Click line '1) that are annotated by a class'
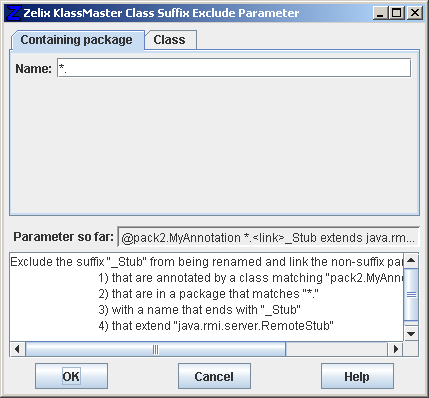The height and width of the screenshot is (398, 429). click(x=251, y=278)
